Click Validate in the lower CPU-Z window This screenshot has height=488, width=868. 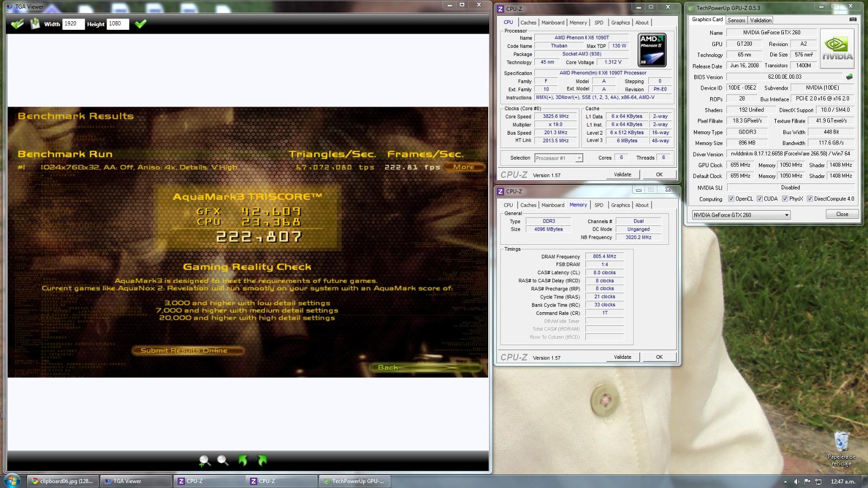pyautogui.click(x=622, y=357)
